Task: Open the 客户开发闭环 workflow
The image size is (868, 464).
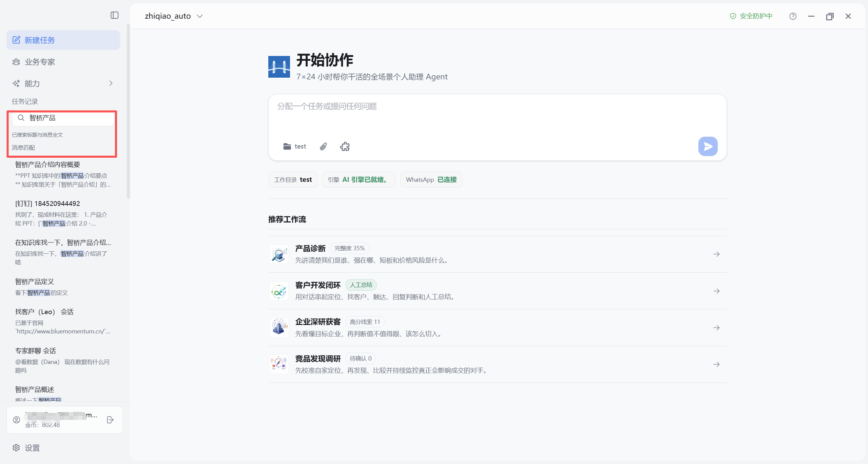Action: point(497,291)
